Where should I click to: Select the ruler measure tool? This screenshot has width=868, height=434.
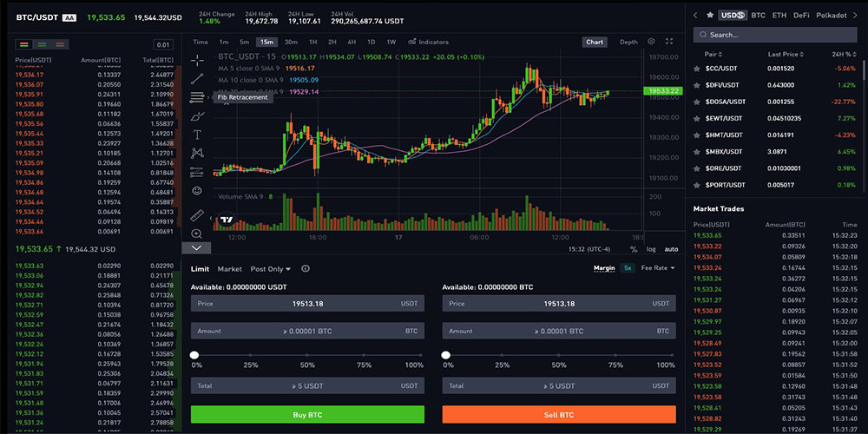pyautogui.click(x=197, y=215)
